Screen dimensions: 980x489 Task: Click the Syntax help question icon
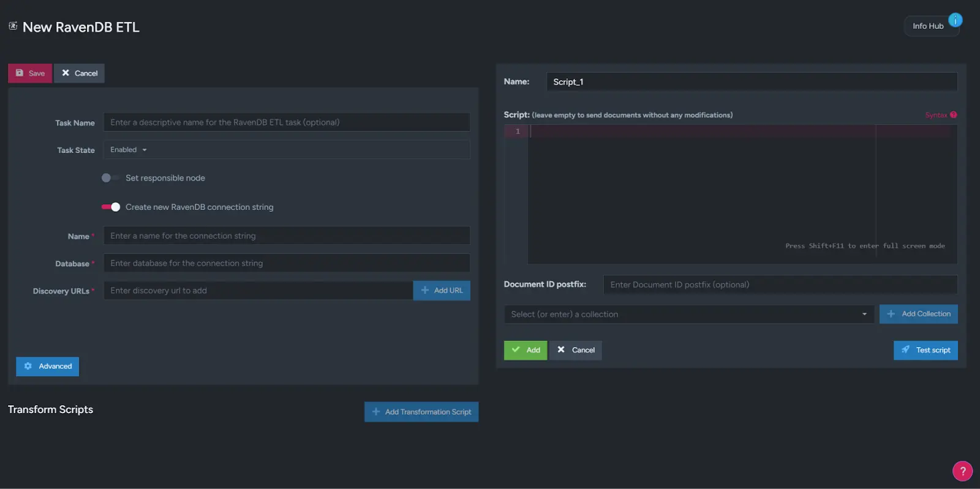[x=954, y=115]
